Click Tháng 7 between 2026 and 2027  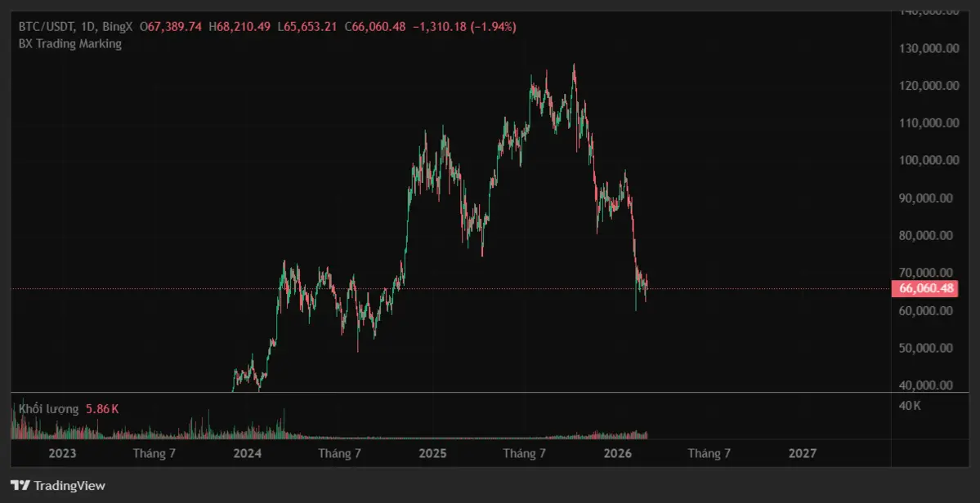tap(709, 453)
